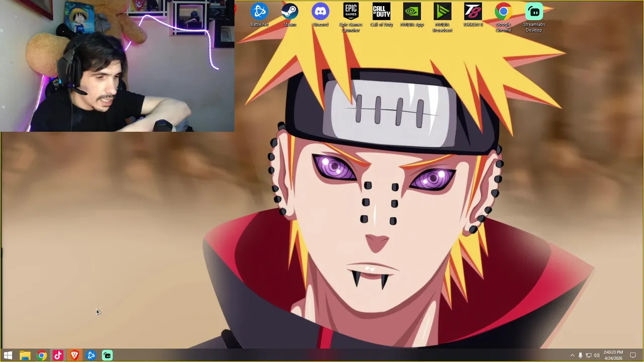The width and height of the screenshot is (644, 362).
Task: Open the NVIDIA App desktop icon
Action: tap(412, 15)
